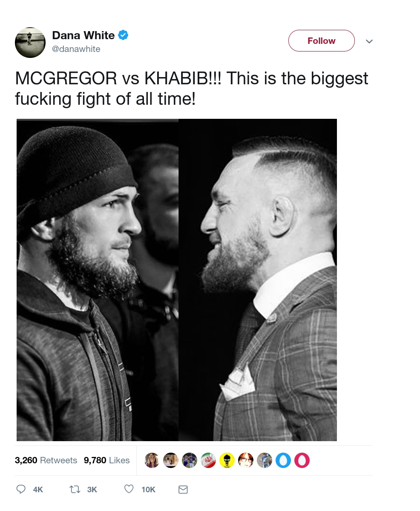
Task: Click the 10K like count
Action: 148,490
